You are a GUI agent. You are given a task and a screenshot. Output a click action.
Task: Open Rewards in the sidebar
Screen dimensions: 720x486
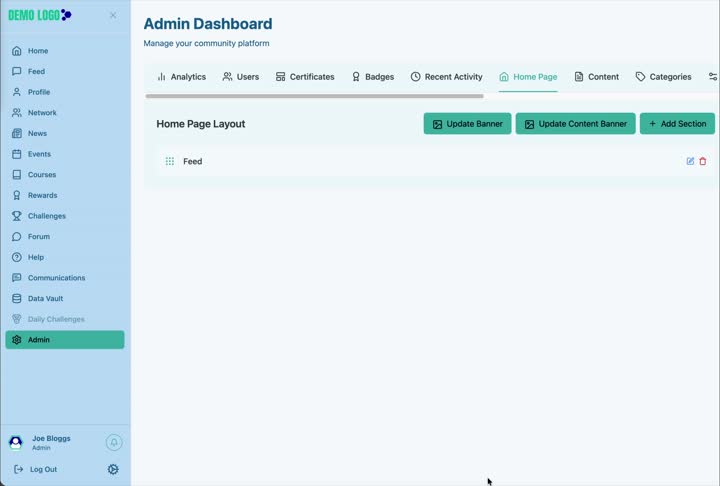click(x=65, y=196)
